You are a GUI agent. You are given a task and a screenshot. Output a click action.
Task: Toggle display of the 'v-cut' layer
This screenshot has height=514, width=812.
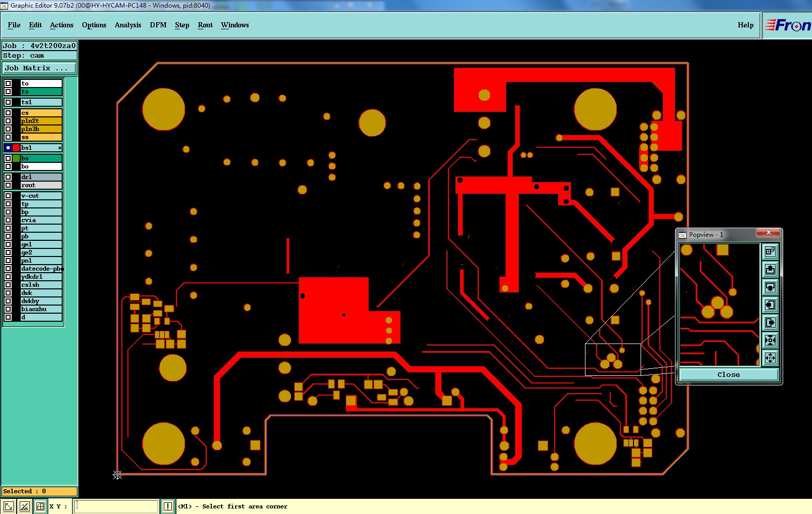[8, 196]
